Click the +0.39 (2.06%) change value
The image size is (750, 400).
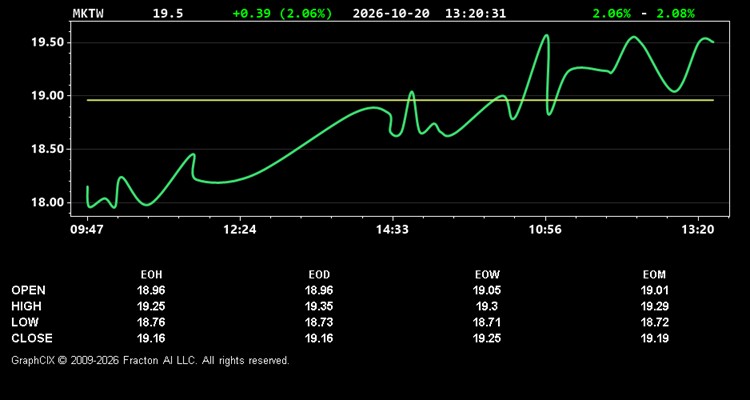coord(282,13)
